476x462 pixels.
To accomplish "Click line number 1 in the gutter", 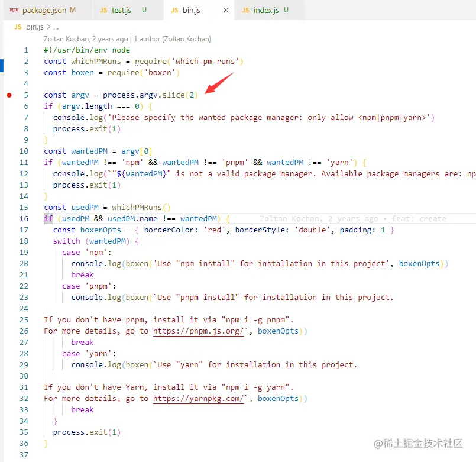I will 26,50.
